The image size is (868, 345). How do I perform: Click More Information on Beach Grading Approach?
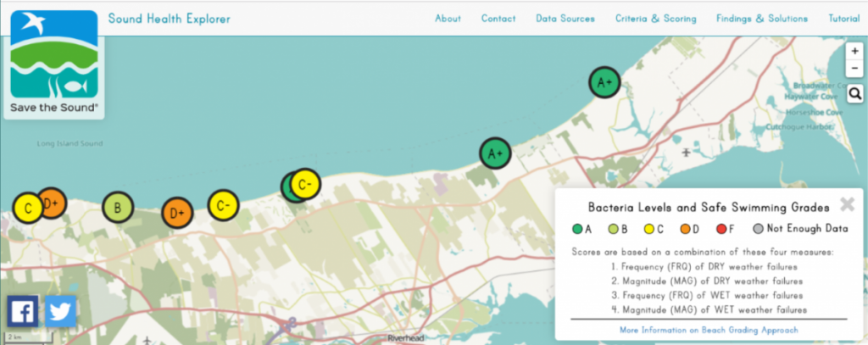(x=709, y=330)
